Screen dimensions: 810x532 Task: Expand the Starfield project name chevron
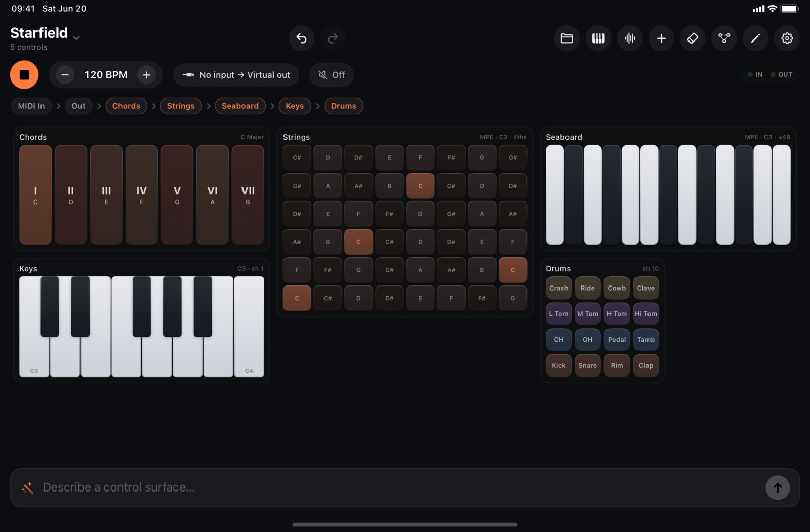(76, 38)
